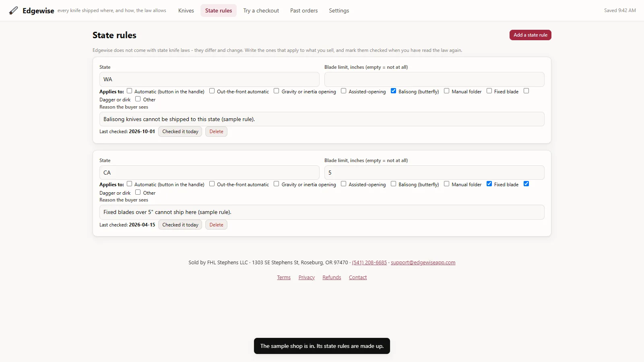The image size is (644, 362).
Task: Uncheck Dagger or dirk in CA rule
Action: (x=526, y=184)
